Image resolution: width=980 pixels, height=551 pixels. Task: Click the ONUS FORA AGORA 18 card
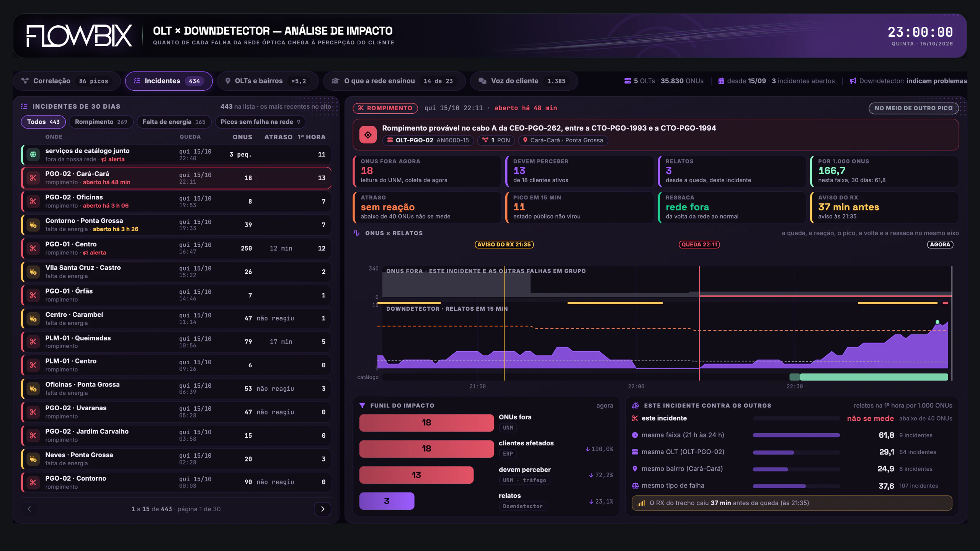tap(427, 171)
